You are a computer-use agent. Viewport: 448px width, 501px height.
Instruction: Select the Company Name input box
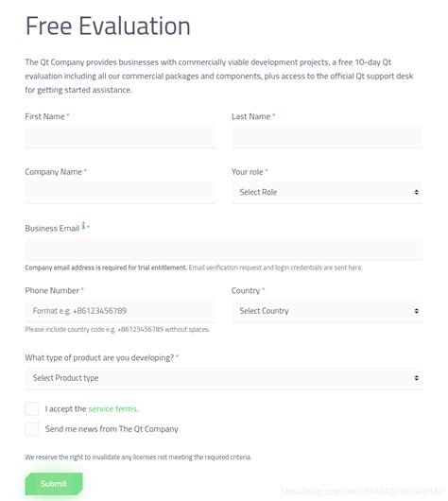[x=120, y=192]
